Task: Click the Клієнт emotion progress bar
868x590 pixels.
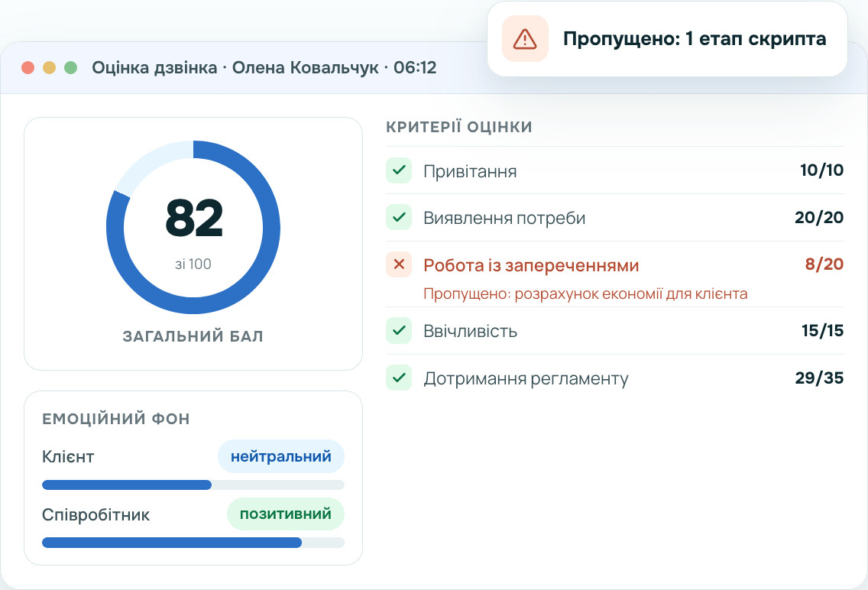Action: pos(193,485)
